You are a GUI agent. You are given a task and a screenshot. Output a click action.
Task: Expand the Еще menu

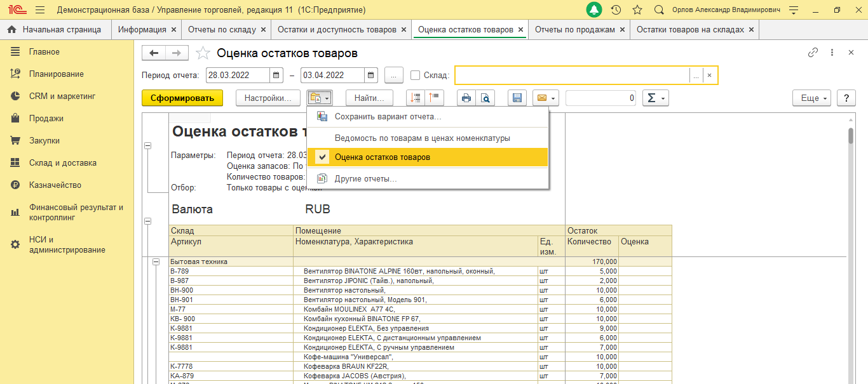pyautogui.click(x=811, y=98)
